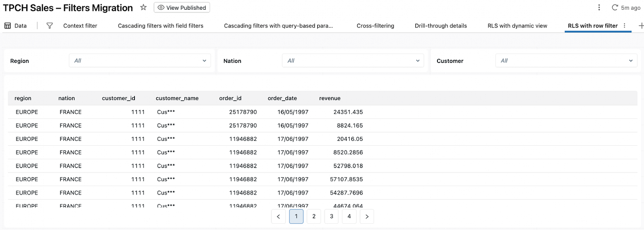Click View Published button

coord(182,8)
